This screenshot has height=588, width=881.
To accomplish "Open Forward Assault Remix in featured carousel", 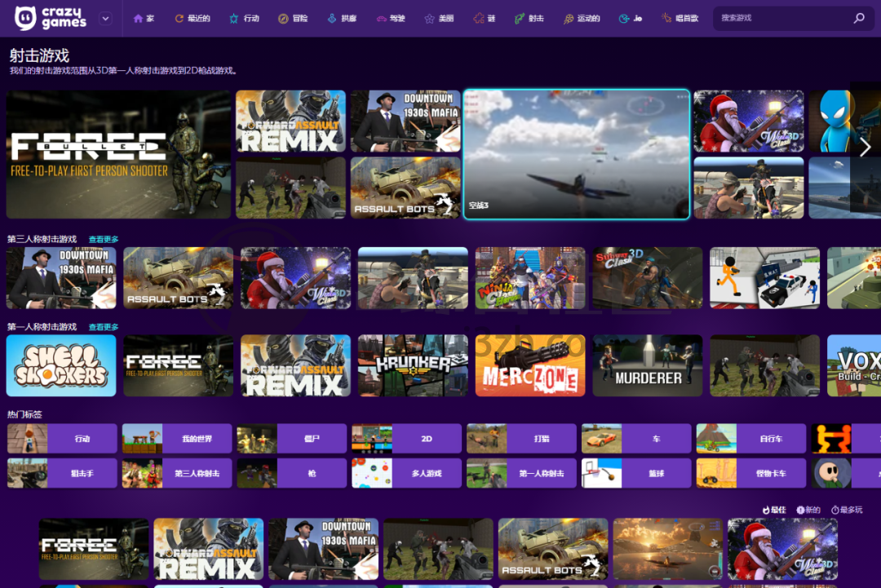I will tap(290, 122).
